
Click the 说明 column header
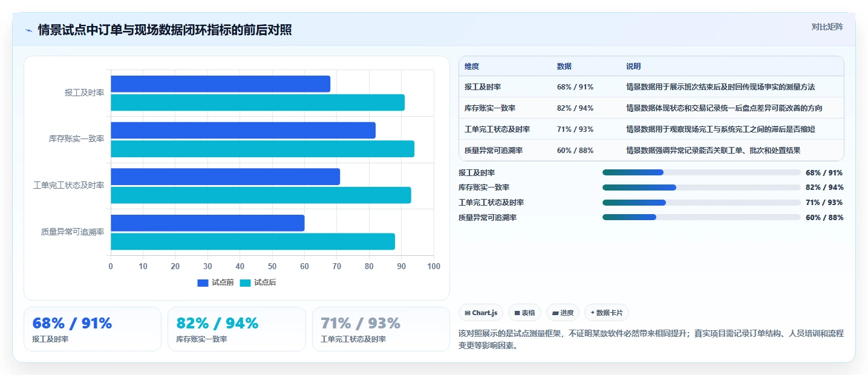(633, 67)
